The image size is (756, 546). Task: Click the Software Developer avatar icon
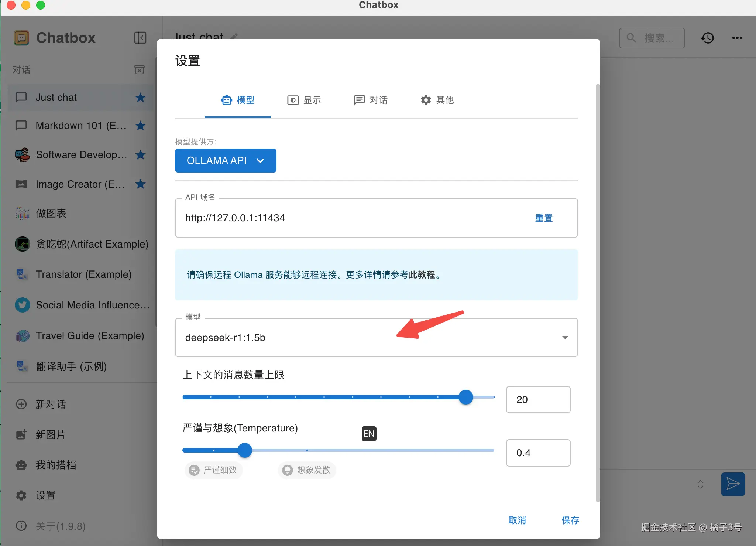point(22,155)
